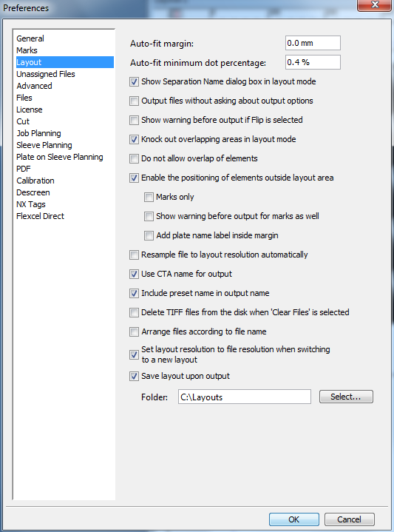Switch to the Sleeve Planning category
This screenshot has width=394, height=532.
point(44,145)
